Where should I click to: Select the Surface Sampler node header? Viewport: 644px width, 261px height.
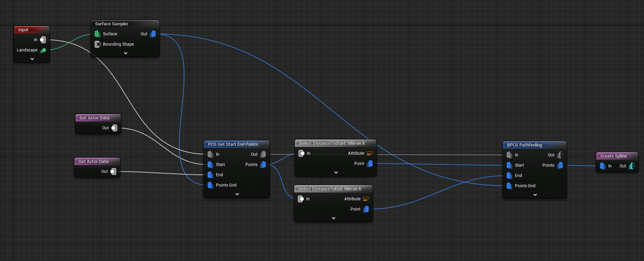(125, 24)
